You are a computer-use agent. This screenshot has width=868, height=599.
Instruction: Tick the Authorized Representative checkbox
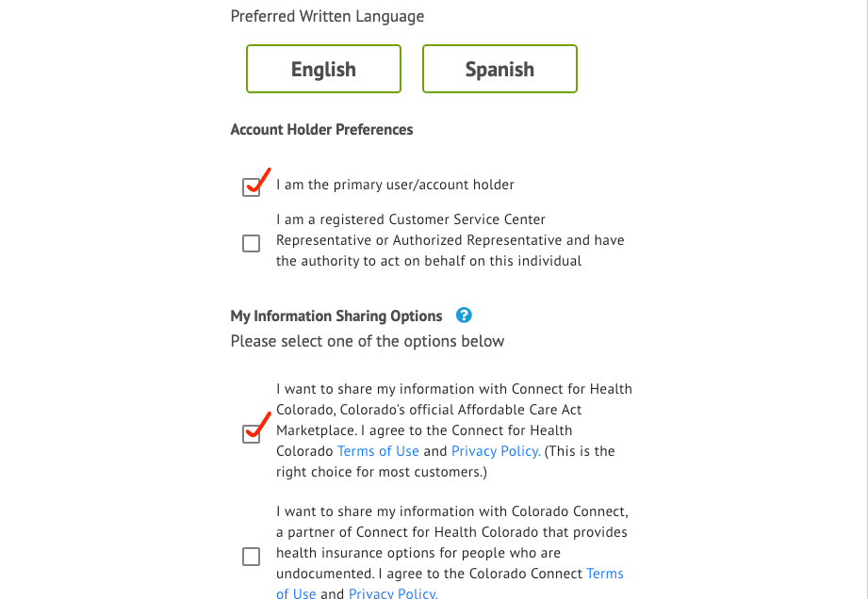[x=251, y=243]
